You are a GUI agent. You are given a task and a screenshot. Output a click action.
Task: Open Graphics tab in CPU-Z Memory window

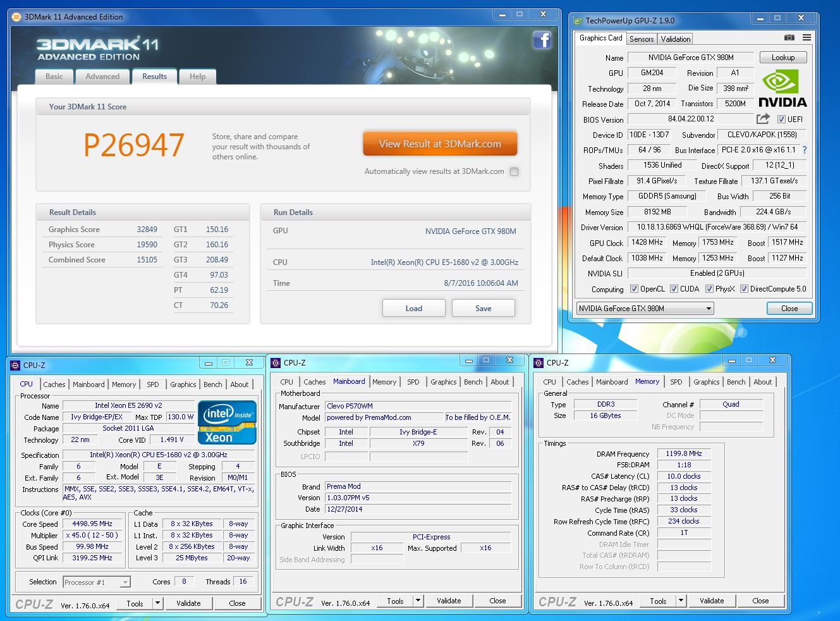tap(707, 382)
